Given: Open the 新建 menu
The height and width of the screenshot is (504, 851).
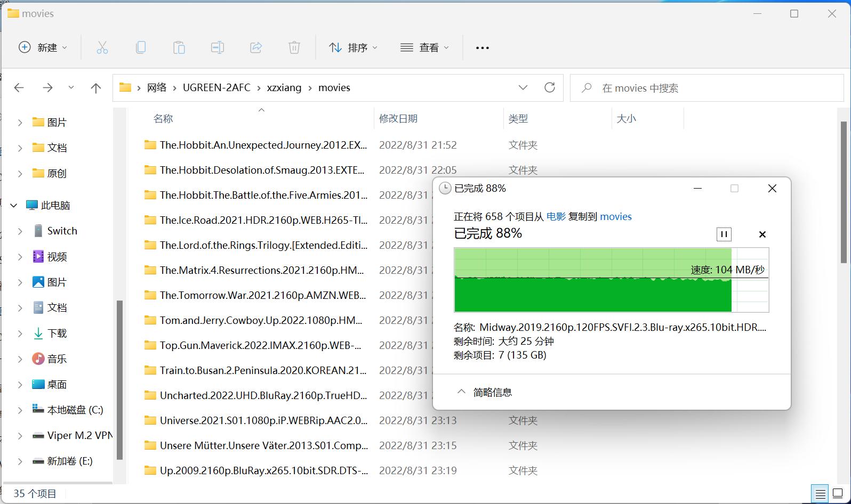Looking at the screenshot, I should click(x=43, y=47).
